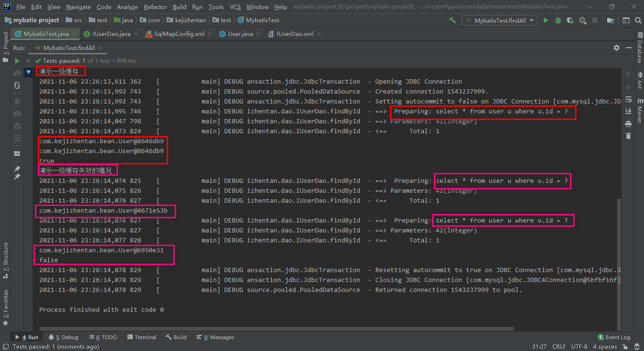Open the Run panel settings gear
Screen dimensions: 644x351
(x=616, y=48)
